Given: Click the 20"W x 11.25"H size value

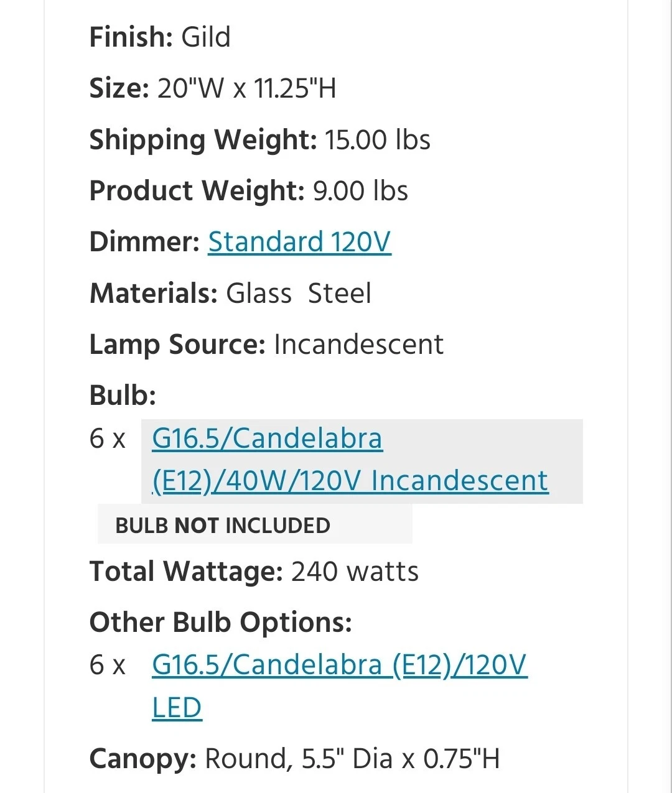Looking at the screenshot, I should pyautogui.click(x=246, y=88).
